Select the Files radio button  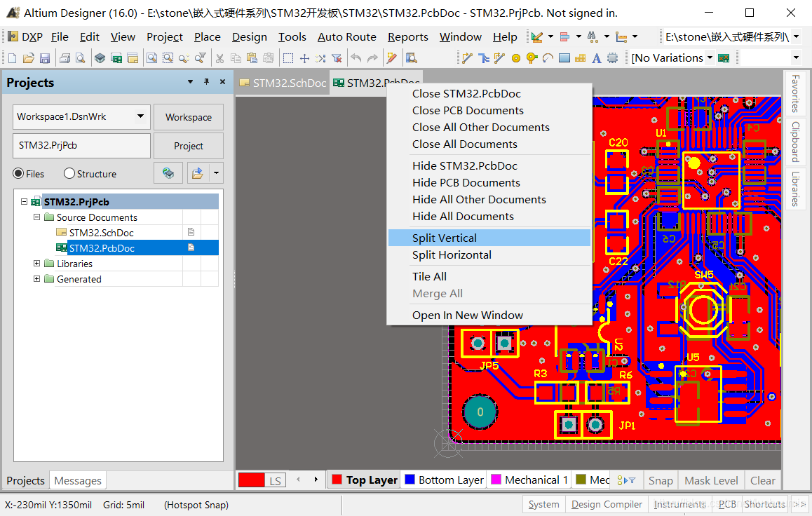click(18, 174)
